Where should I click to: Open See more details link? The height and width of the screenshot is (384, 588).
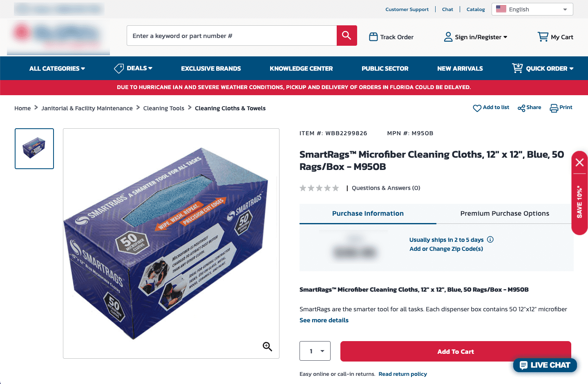324,320
